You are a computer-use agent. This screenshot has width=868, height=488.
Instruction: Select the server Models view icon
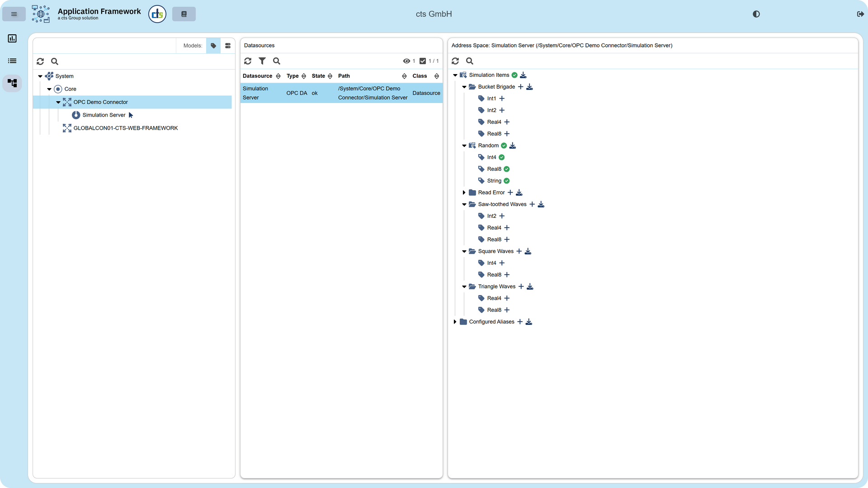pos(228,46)
